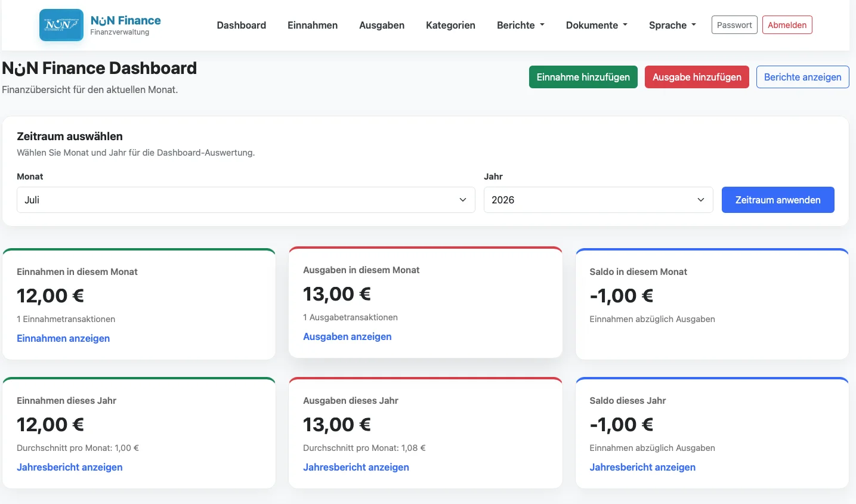Click the Zeitraum anwenden button

tap(778, 200)
